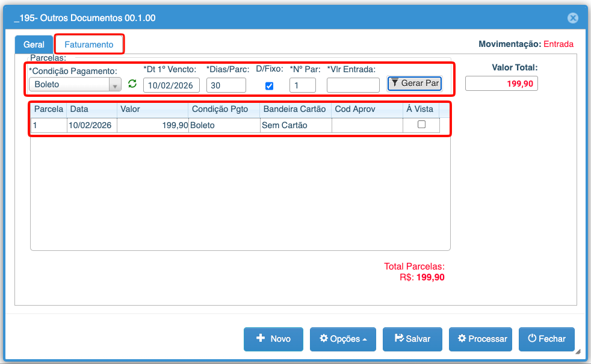Screen dimensions: 591x364
Task: Click the Nº Par input field
Action: coord(302,85)
